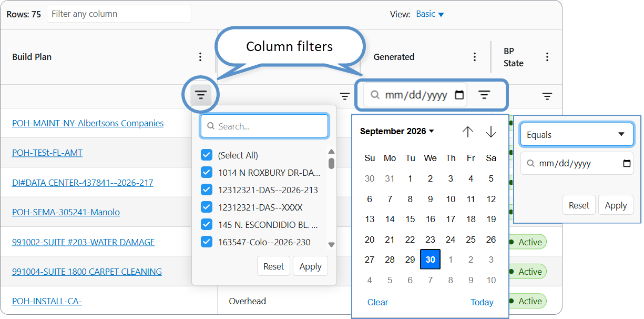The image size is (644, 319).
Task: Uncheck 12312321-DAS--2026-213 checkbox
Action: (x=207, y=190)
